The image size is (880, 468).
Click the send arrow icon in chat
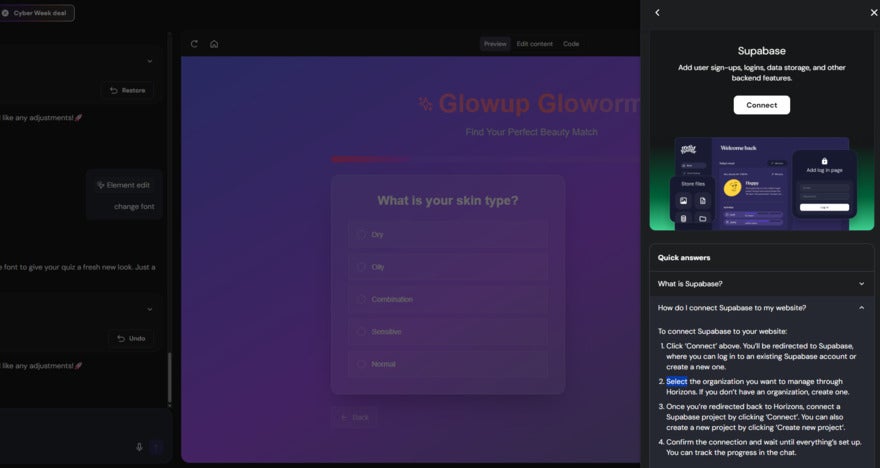click(x=156, y=447)
